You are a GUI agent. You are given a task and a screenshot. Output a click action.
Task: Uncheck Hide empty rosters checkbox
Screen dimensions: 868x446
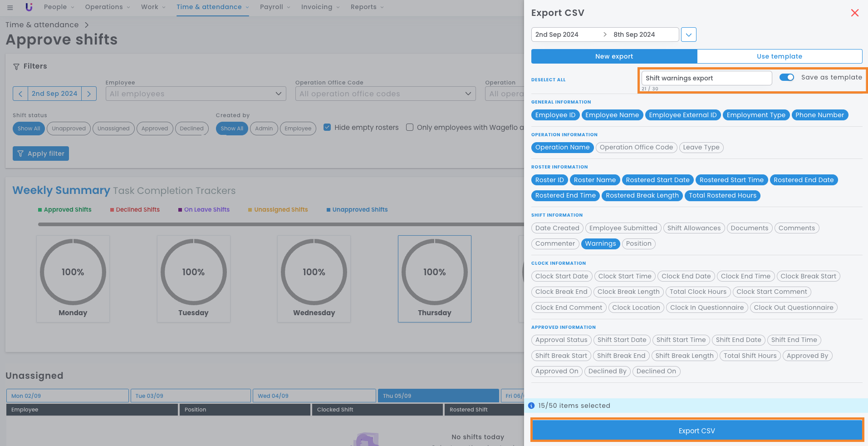(x=327, y=127)
